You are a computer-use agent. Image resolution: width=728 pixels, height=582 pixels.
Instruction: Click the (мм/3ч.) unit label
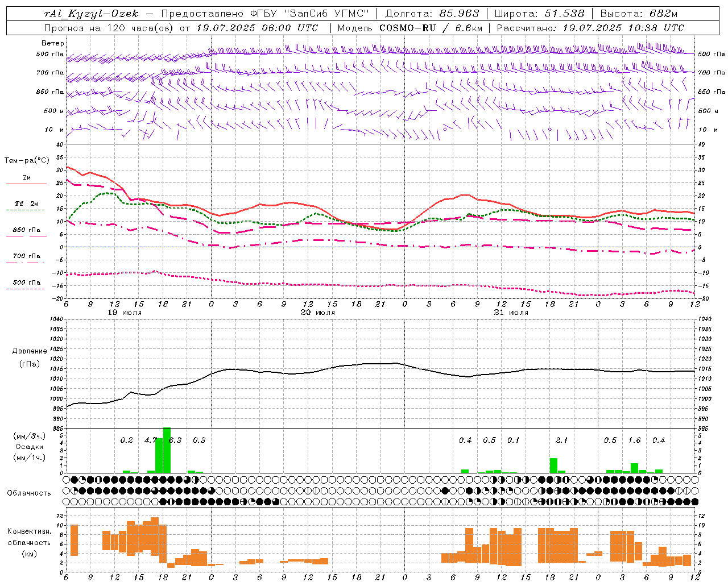(x=30, y=436)
